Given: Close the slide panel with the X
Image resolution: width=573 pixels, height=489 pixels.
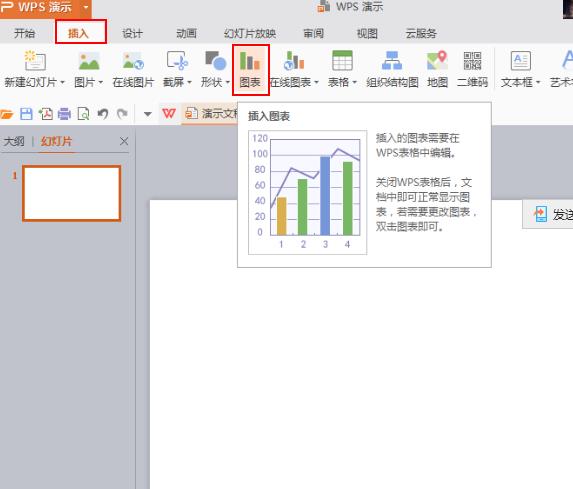Looking at the screenshot, I should pos(124,141).
